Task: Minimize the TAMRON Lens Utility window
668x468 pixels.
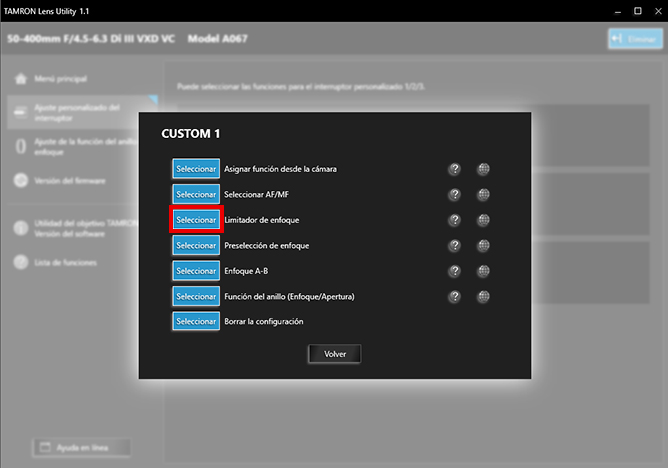Action: (618, 11)
